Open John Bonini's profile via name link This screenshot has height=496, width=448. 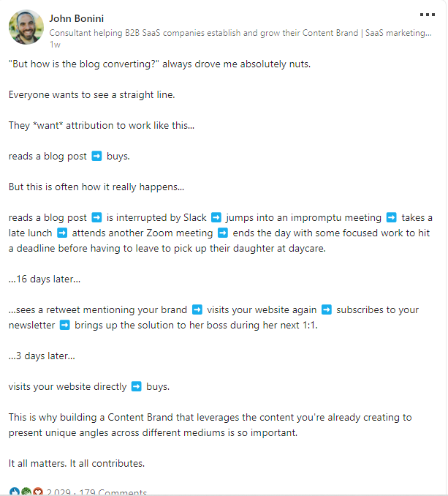pyautogui.click(x=77, y=19)
